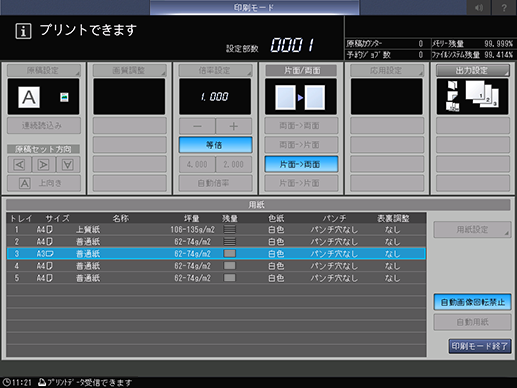517x388 pixels.
Task: Click the パンチ column header
Action: pos(334,218)
